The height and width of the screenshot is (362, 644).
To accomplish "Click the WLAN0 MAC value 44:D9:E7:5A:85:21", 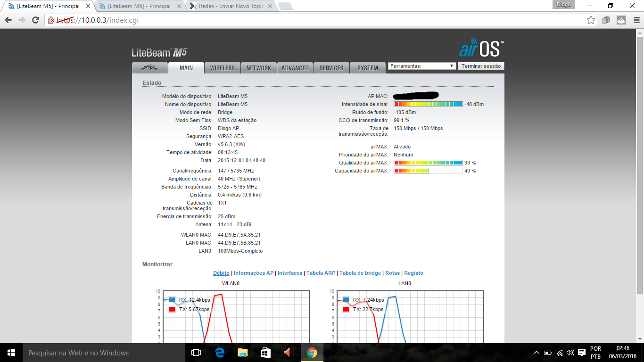I will (x=239, y=235).
